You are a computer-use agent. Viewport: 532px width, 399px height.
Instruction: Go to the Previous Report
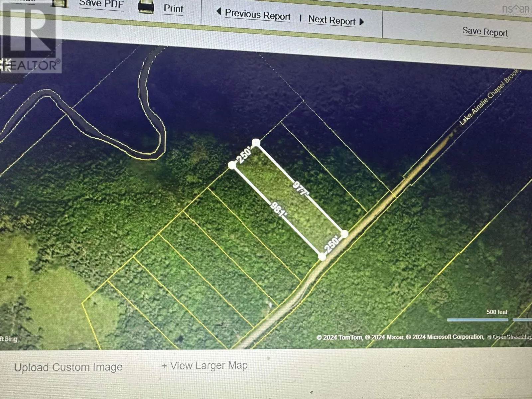click(x=257, y=15)
